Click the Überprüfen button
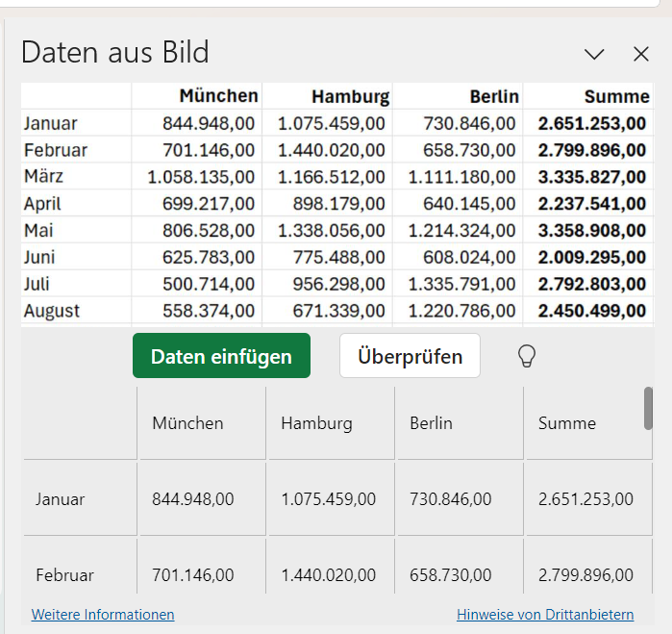 point(410,356)
